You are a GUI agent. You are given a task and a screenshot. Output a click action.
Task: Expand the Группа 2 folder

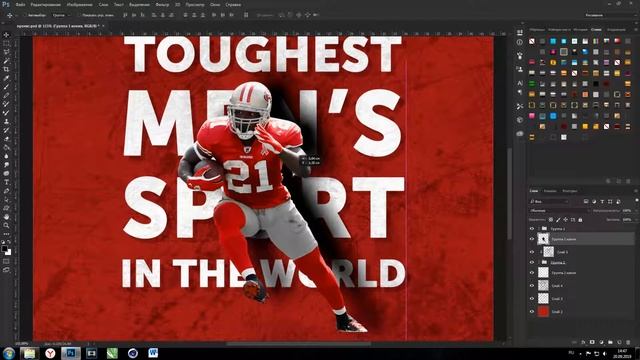pyautogui.click(x=539, y=262)
